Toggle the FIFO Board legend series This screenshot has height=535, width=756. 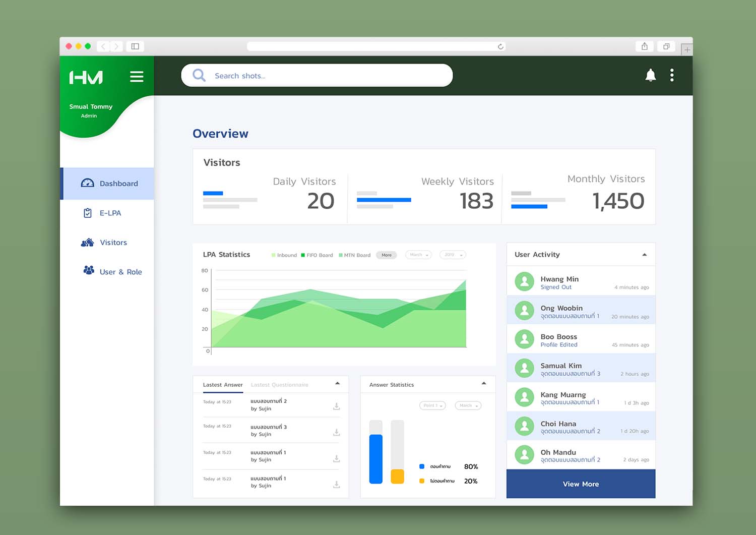317,255
